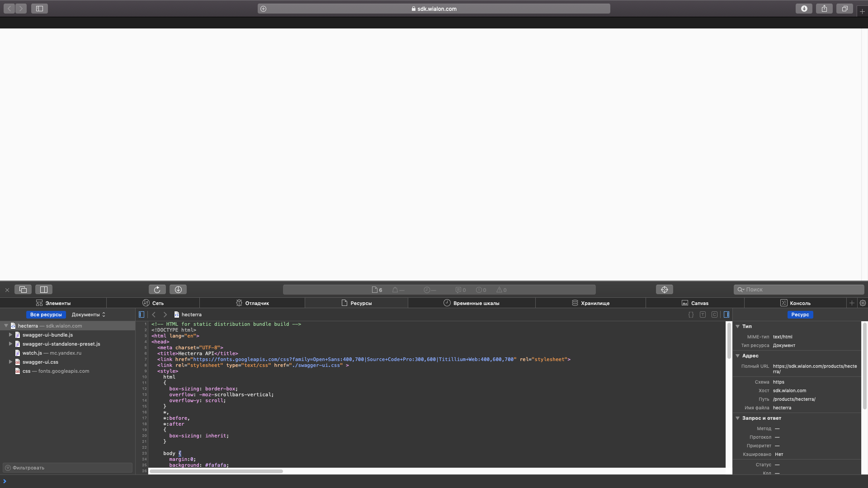Screen dimensions: 868x488
Task: Select watch.js resource in tree
Action: tap(32, 353)
